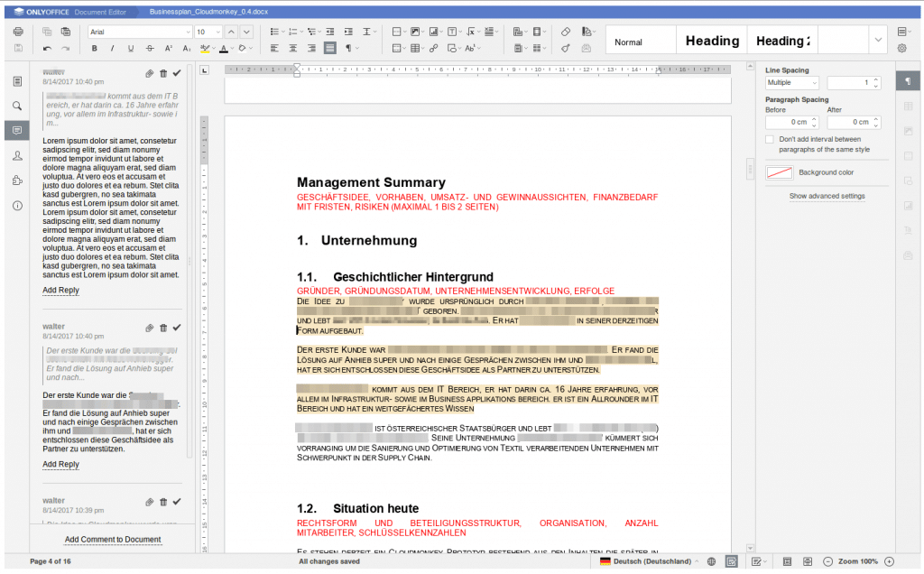924x574 pixels.
Task: Click Show advanced settings link
Action: 827,196
